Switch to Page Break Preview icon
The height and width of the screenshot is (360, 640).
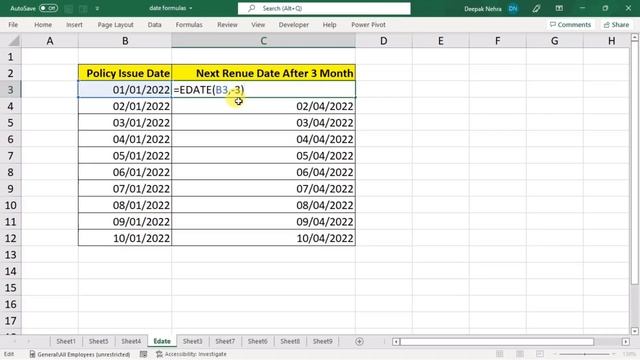pos(540,354)
